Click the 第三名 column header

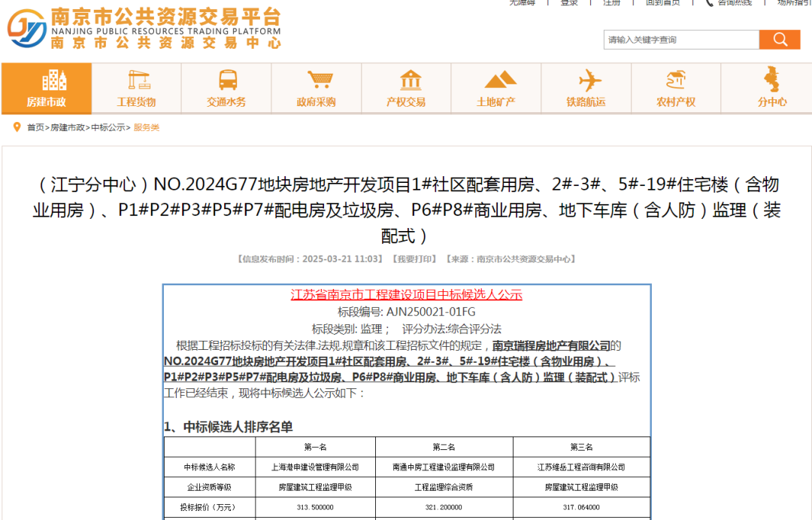coord(581,447)
